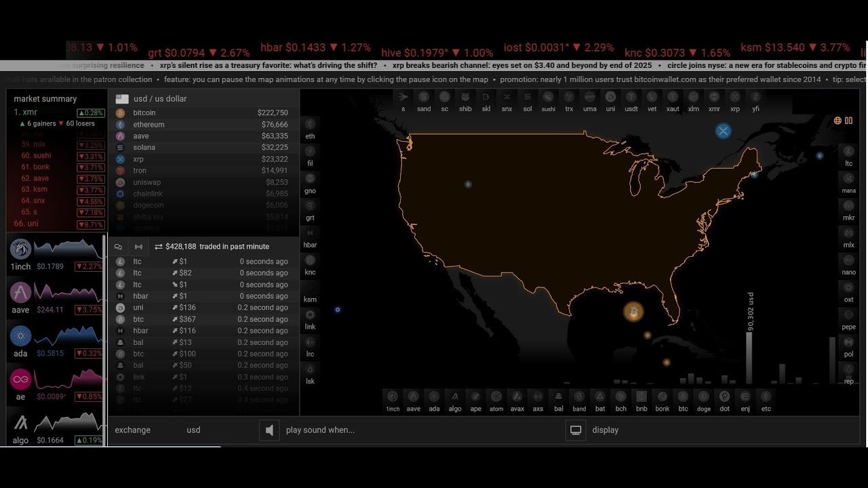The width and height of the screenshot is (868, 488).
Task: Select the mkr coin icon on the map's right edge
Action: pyautogui.click(x=849, y=205)
